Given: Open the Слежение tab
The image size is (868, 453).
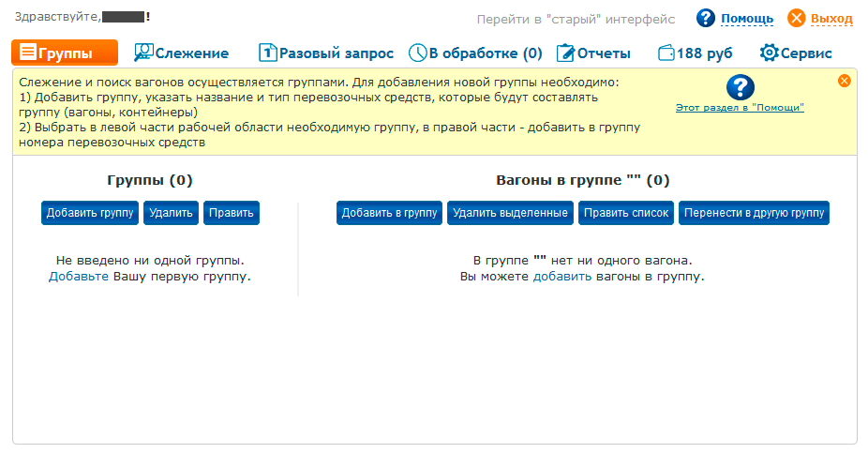Looking at the screenshot, I should pos(191,53).
